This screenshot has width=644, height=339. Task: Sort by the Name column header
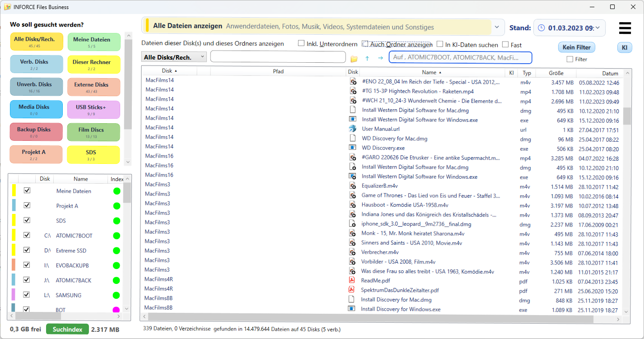(432, 72)
